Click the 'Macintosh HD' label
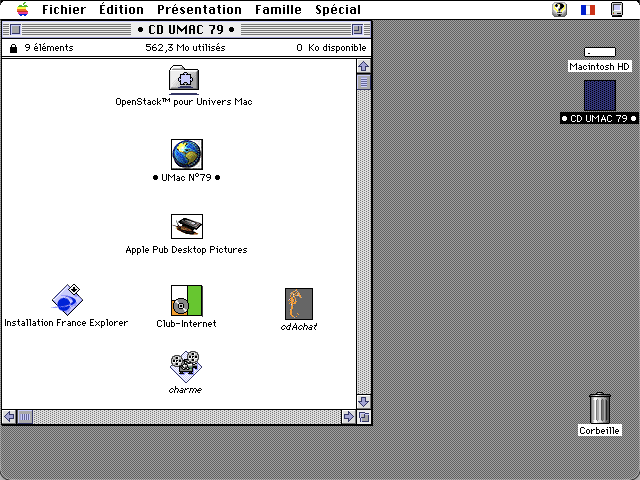Image resolution: width=640 pixels, height=480 pixels. pos(600,67)
